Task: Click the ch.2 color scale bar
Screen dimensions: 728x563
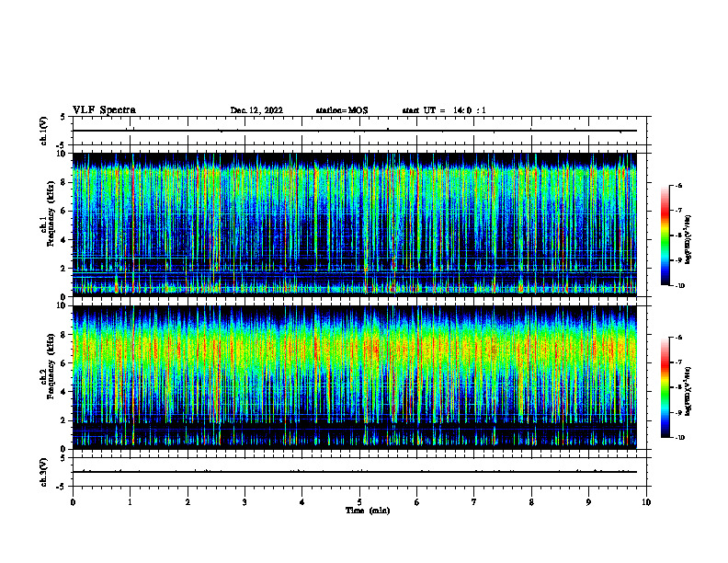Action: [665, 387]
